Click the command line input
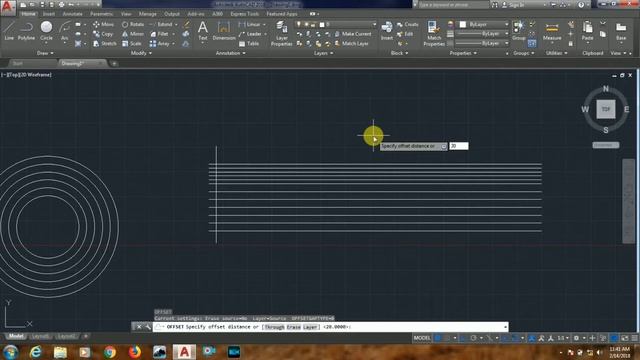The width and height of the screenshot is (640, 360). click(x=331, y=327)
